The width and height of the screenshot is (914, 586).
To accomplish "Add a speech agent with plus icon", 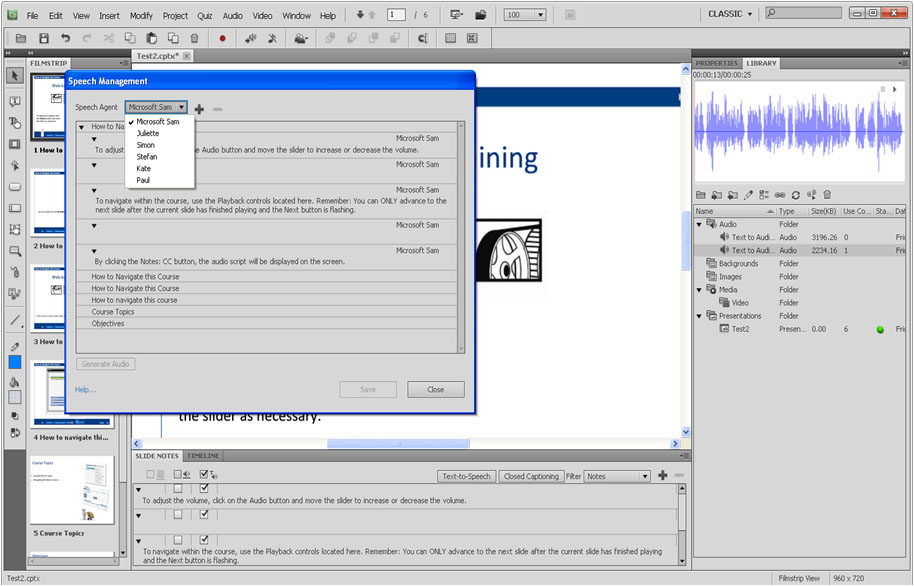I will click(199, 108).
